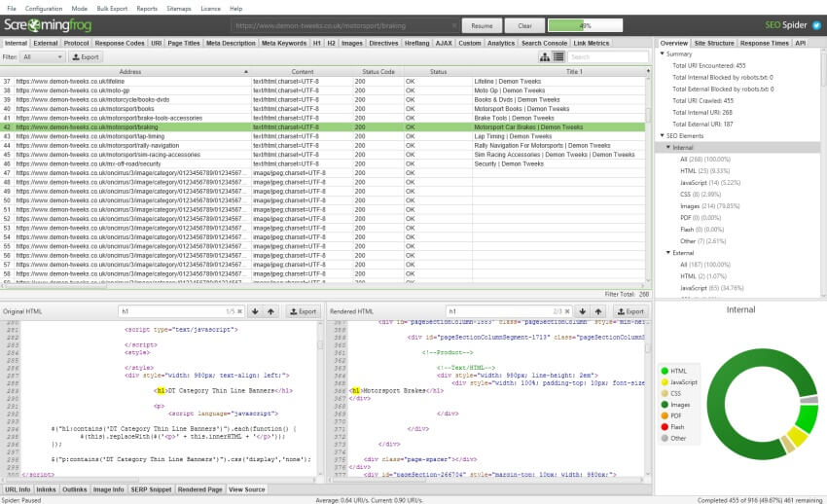Click Export next to the Filter dropdown

click(x=86, y=57)
